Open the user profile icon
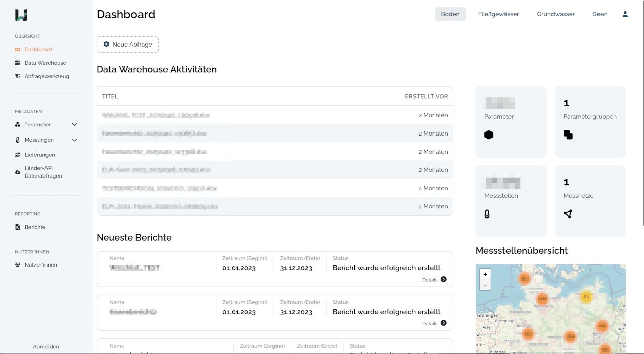Image resolution: width=644 pixels, height=354 pixels. 625,14
